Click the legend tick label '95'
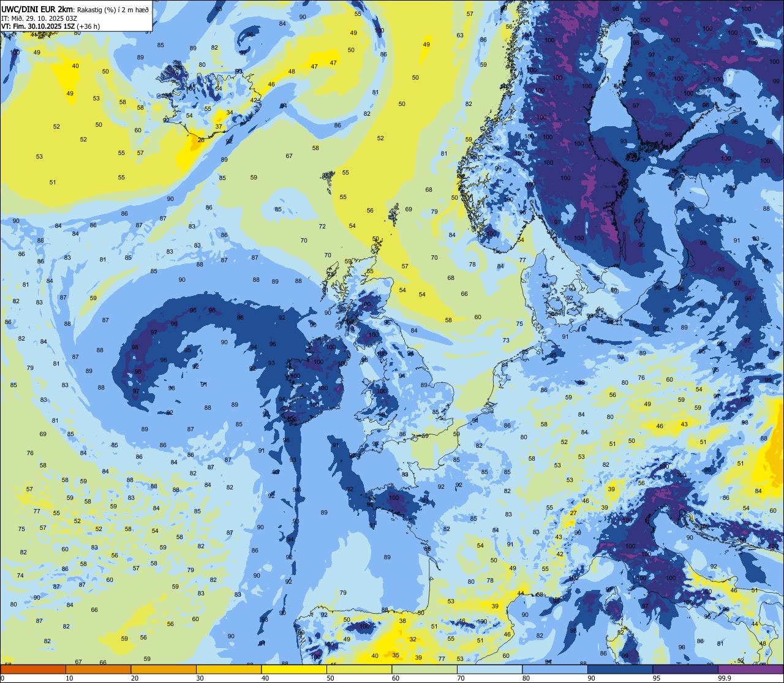The width and height of the screenshot is (784, 683). click(657, 678)
